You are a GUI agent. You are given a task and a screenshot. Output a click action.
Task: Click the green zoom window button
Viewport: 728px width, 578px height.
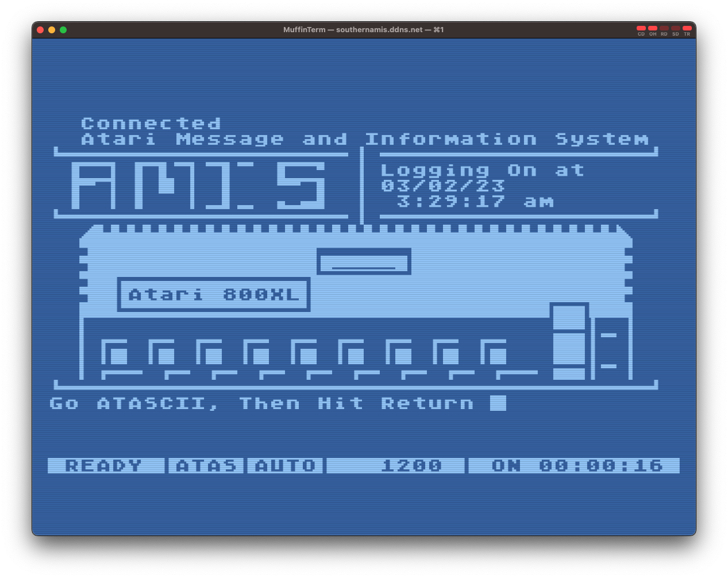pos(63,30)
